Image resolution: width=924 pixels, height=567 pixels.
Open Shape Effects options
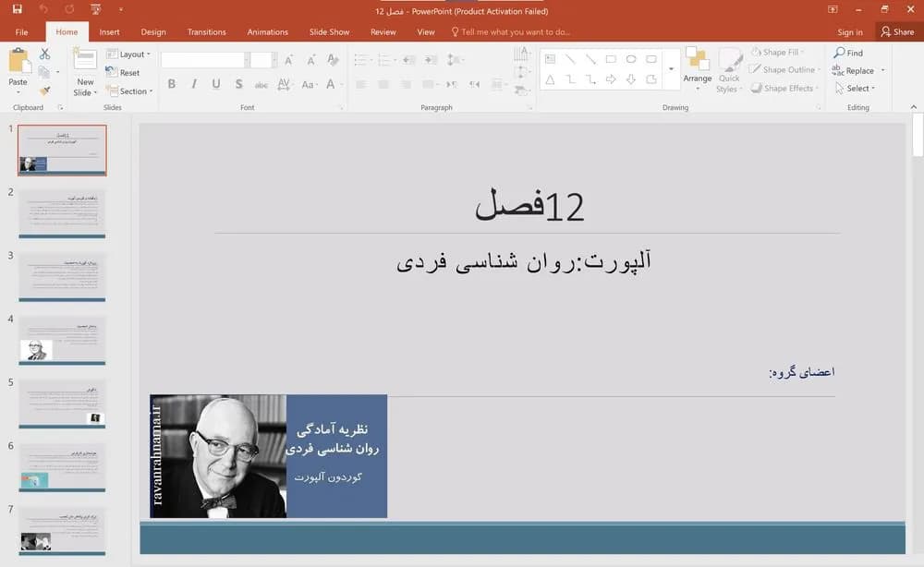tap(784, 89)
